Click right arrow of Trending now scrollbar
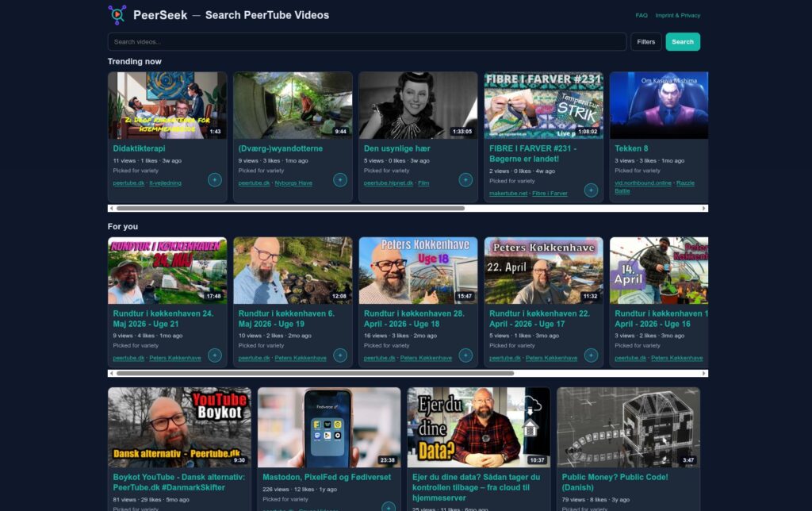The height and width of the screenshot is (511, 812). [x=704, y=209]
